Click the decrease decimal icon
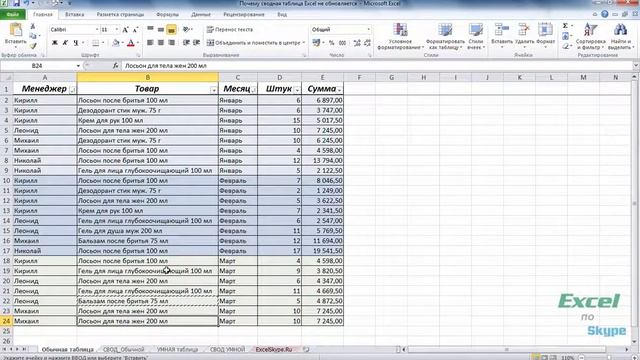 367,42
